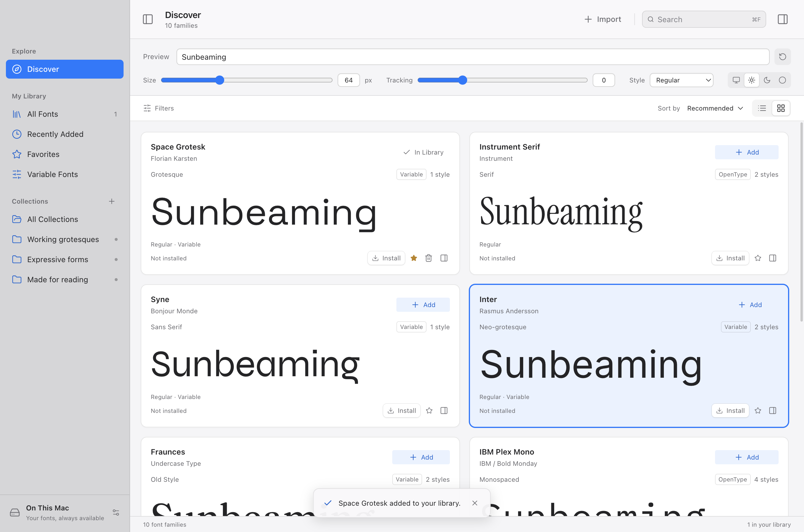
Task: Select the circle contrast preview mode
Action: 782,80
